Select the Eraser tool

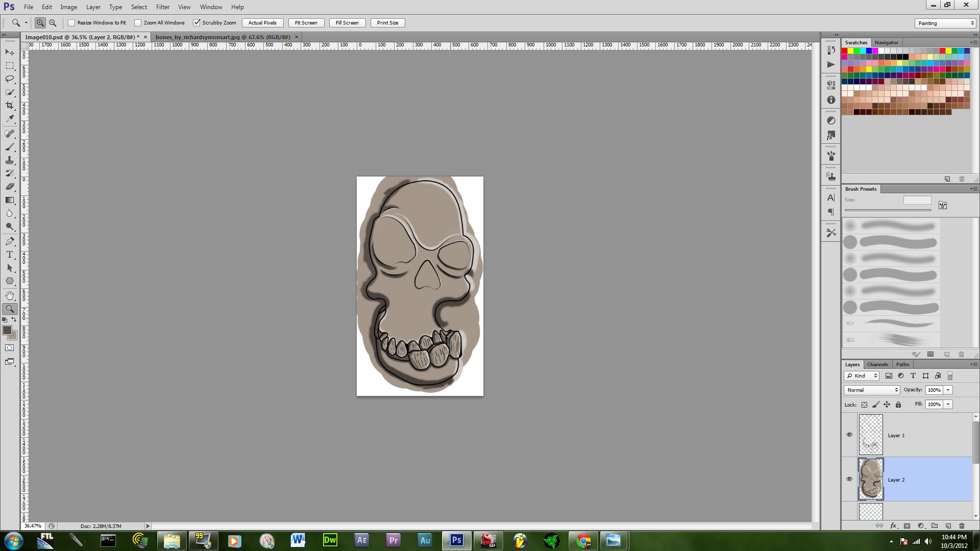tap(10, 187)
